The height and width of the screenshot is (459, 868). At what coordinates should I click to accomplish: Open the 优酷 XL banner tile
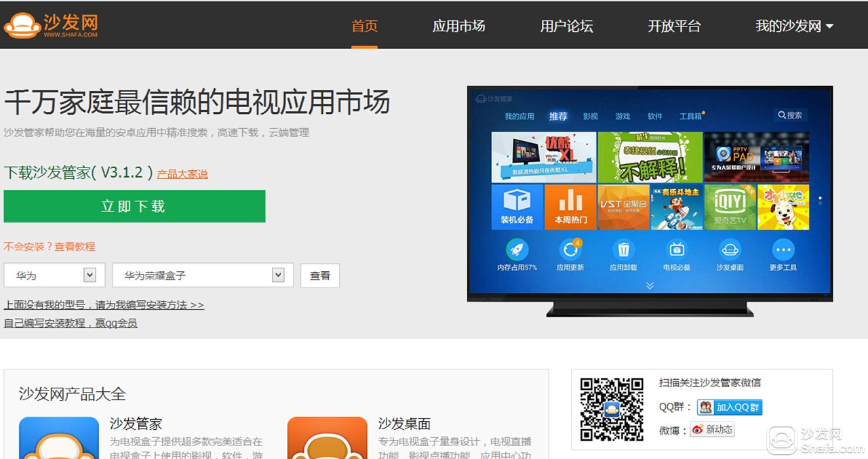[544, 157]
